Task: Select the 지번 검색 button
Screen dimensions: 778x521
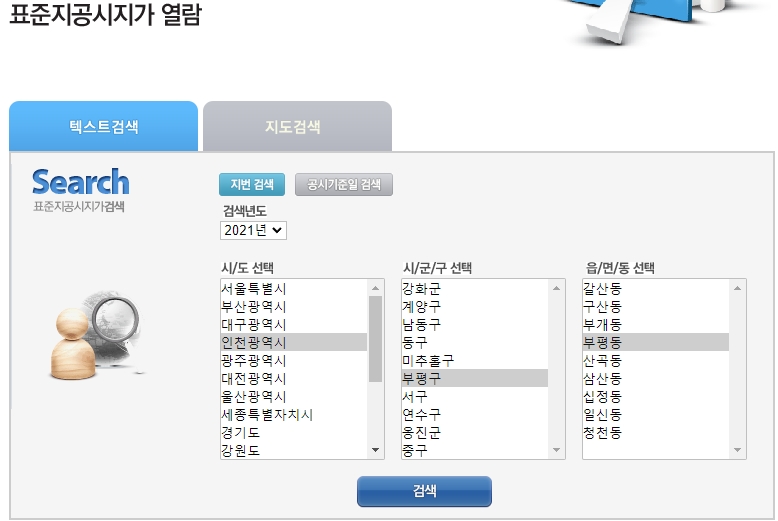Action: click(252, 185)
